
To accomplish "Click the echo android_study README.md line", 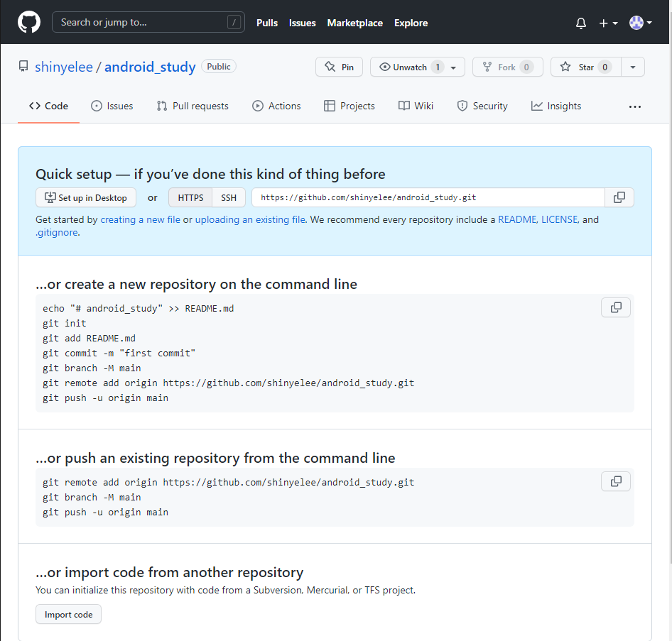I will click(138, 308).
